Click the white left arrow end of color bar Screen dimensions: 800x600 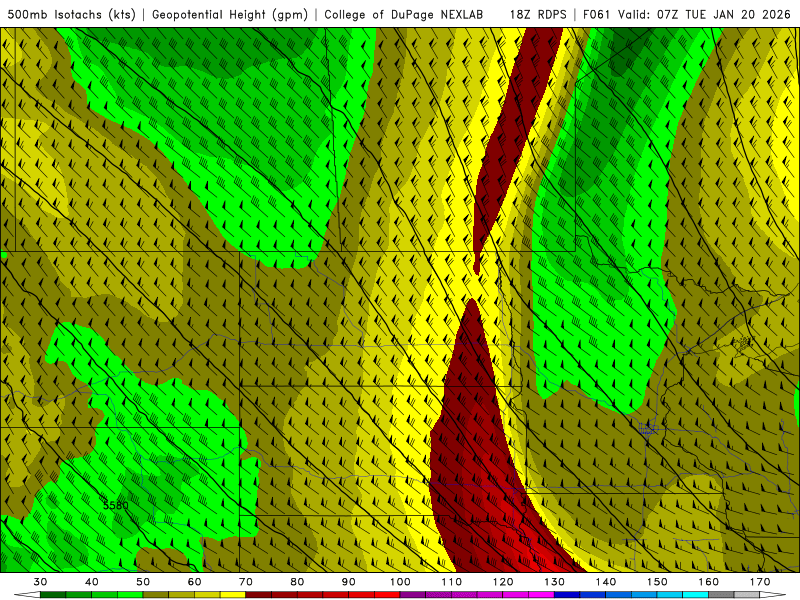coord(28,595)
